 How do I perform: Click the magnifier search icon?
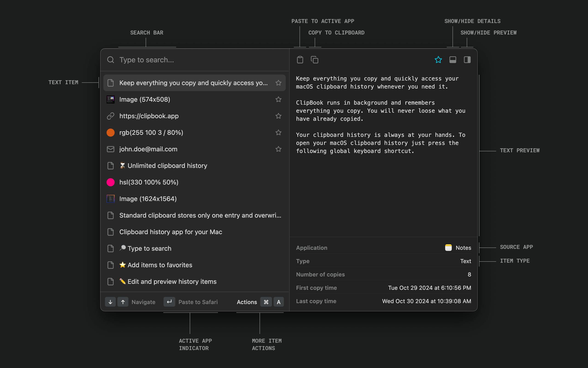click(110, 60)
